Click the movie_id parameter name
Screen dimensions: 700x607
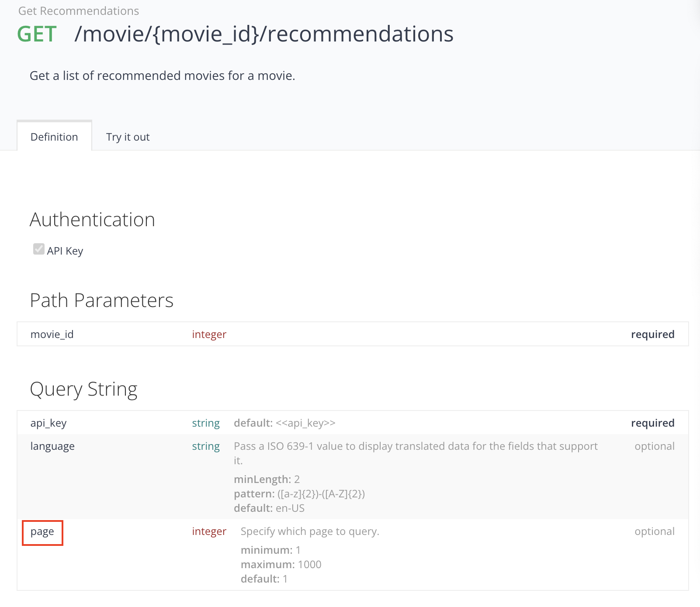click(52, 335)
